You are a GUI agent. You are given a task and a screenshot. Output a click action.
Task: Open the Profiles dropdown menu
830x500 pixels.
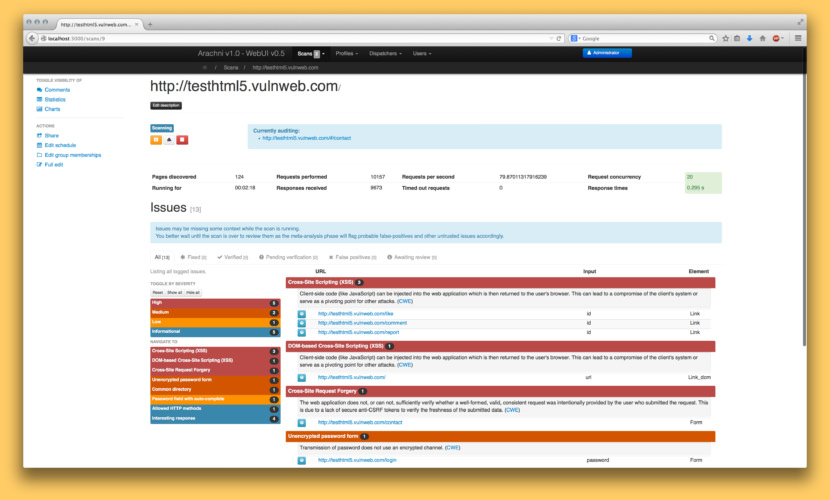coord(347,53)
